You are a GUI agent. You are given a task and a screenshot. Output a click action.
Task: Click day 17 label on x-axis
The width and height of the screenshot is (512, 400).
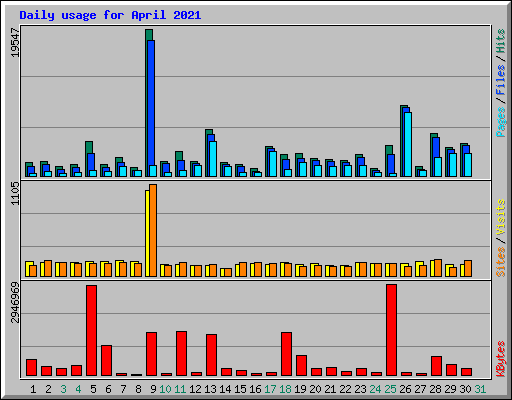270,389
